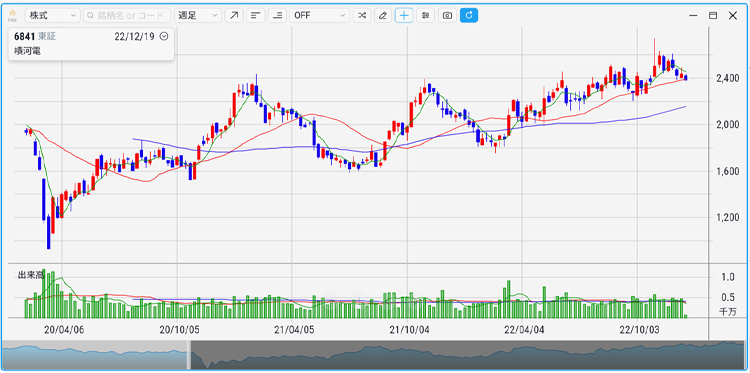Click the diagonal arrow trend icon
Image resolution: width=750 pixels, height=373 pixels.
(234, 15)
